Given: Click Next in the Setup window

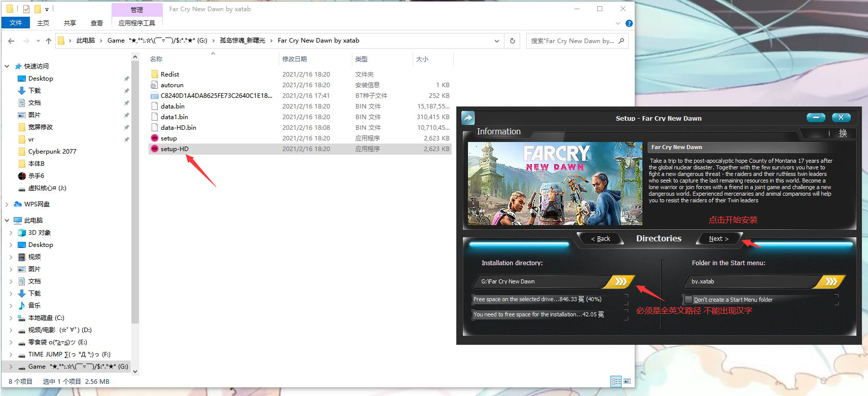Looking at the screenshot, I should pyautogui.click(x=718, y=239).
